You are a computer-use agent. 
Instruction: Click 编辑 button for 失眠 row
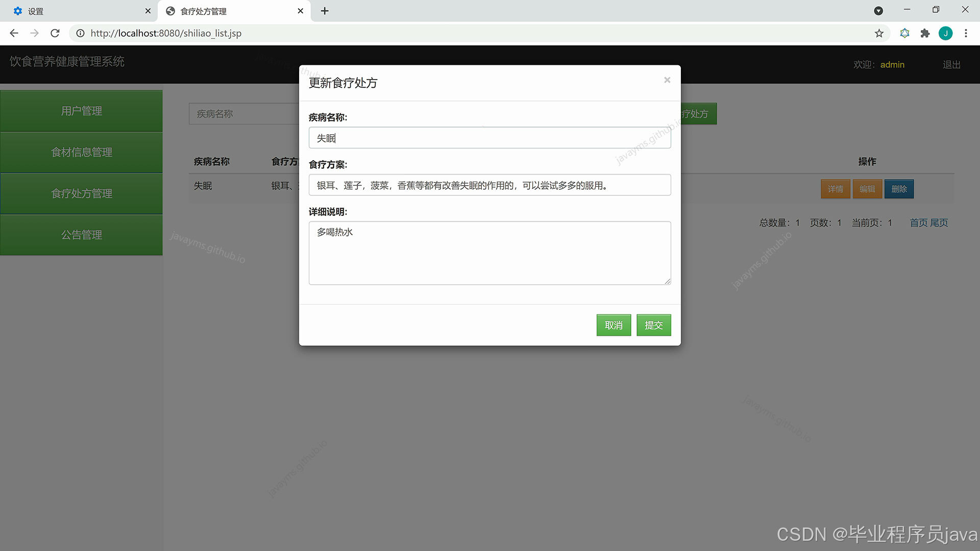867,189
